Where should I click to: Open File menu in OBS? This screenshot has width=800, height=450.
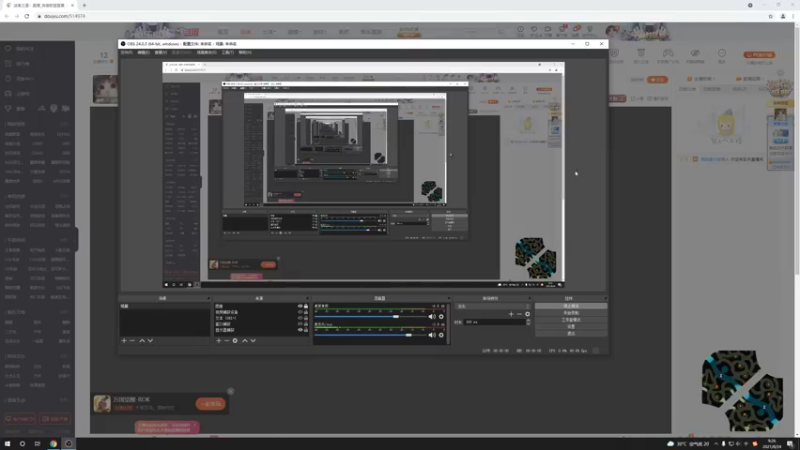[x=126, y=53]
